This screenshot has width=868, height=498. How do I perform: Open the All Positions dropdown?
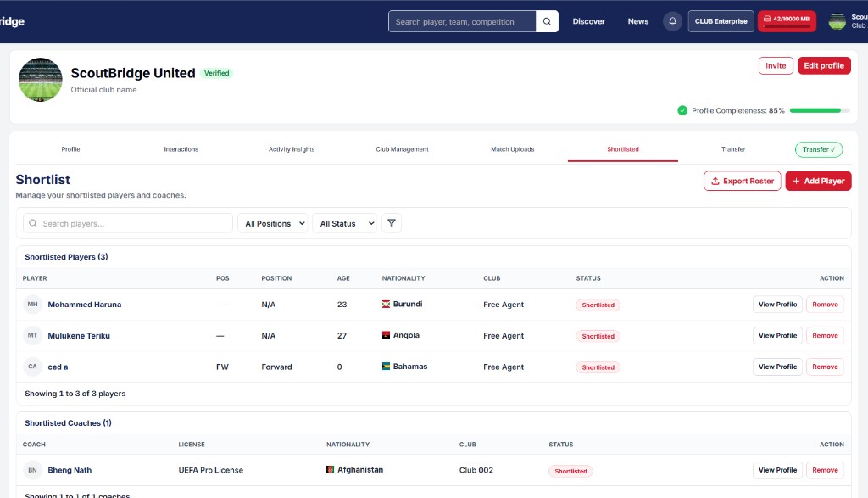273,223
